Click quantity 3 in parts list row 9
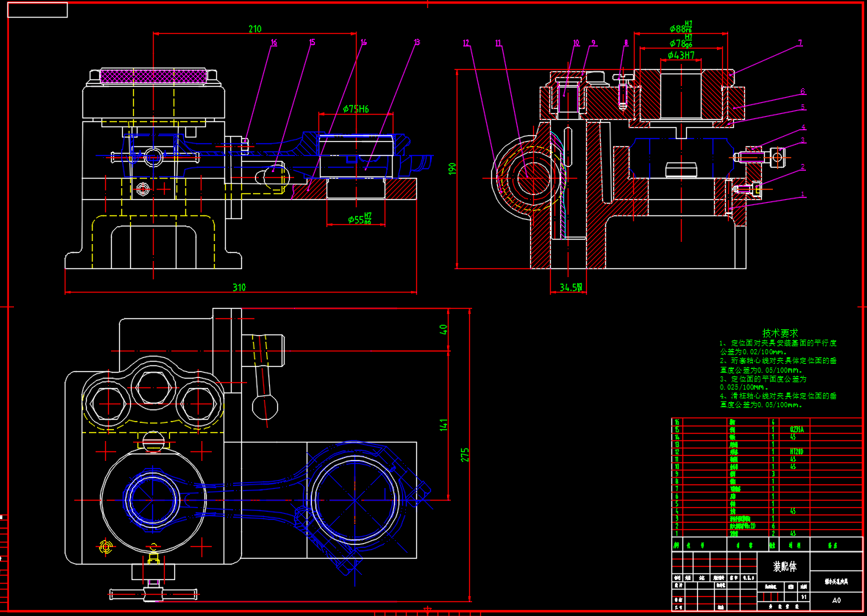 coord(773,474)
